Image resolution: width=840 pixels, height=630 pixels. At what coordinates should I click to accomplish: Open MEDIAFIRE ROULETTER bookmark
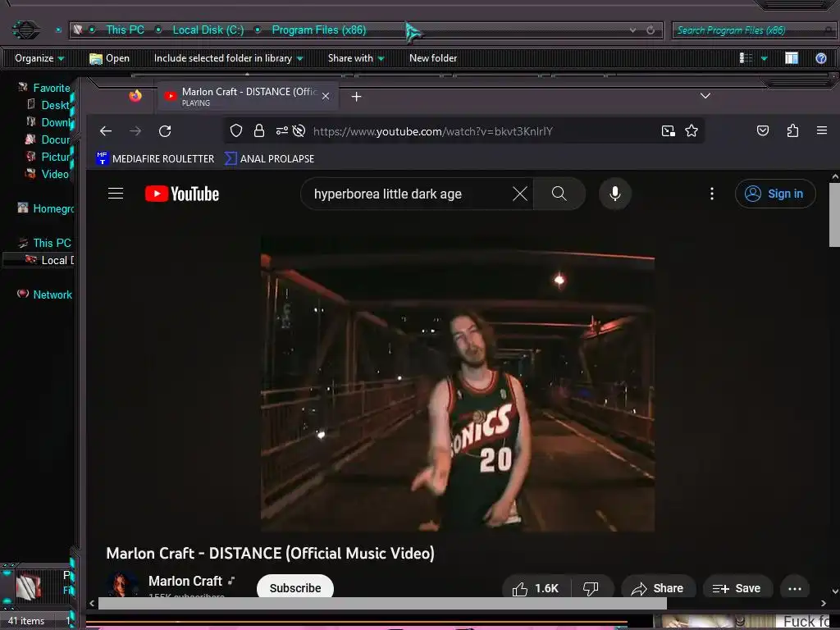[155, 158]
